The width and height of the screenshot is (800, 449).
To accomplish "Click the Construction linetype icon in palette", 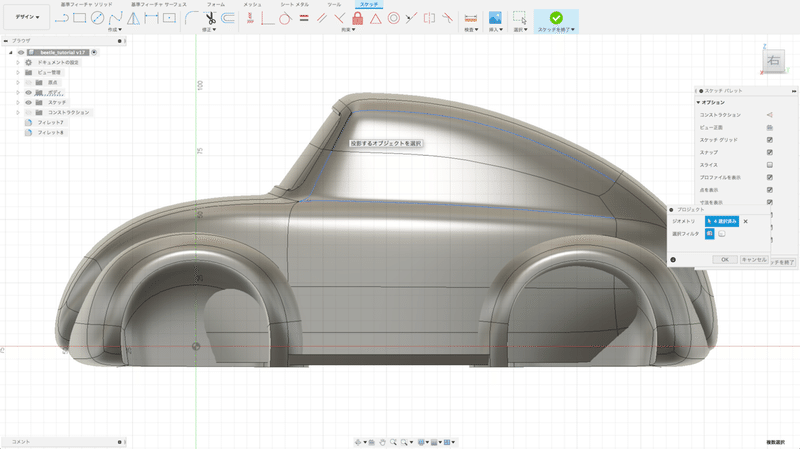I will coord(769,115).
